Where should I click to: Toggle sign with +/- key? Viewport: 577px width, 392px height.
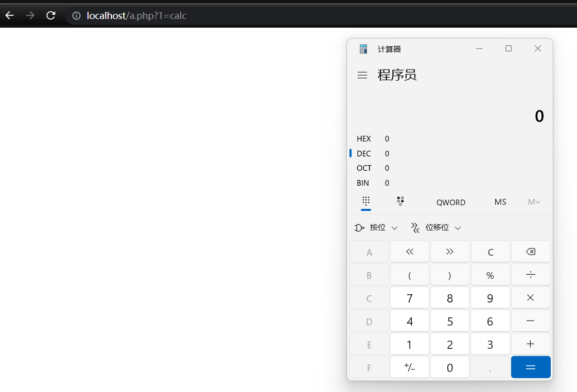(410, 367)
